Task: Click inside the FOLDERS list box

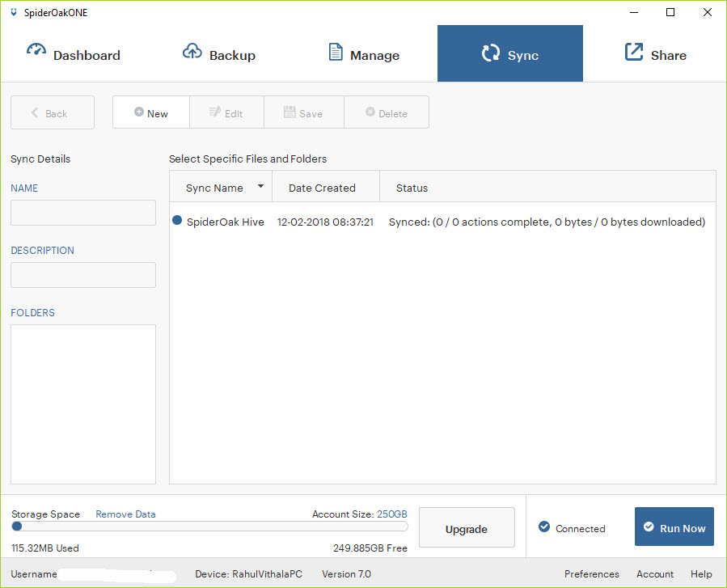Action: [83, 404]
